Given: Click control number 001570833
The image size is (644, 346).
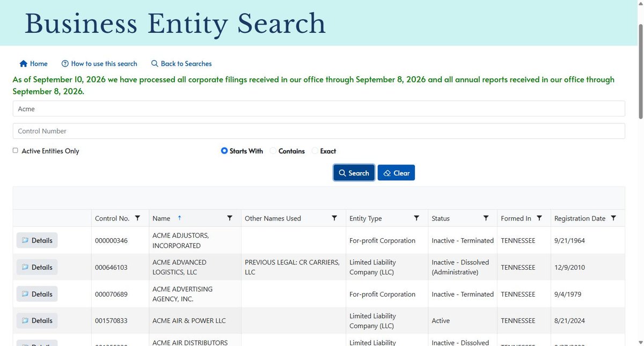Looking at the screenshot, I should tap(111, 321).
